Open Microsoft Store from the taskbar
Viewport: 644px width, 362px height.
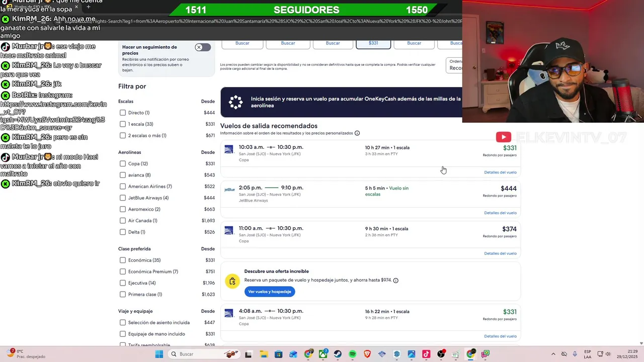[278, 354]
